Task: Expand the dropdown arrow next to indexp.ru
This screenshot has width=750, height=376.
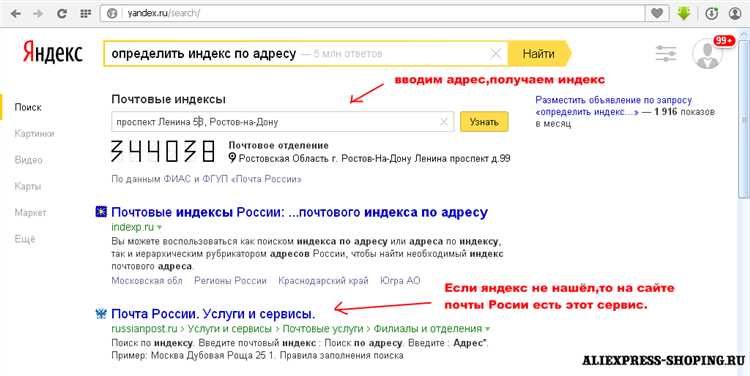Action: [x=159, y=228]
